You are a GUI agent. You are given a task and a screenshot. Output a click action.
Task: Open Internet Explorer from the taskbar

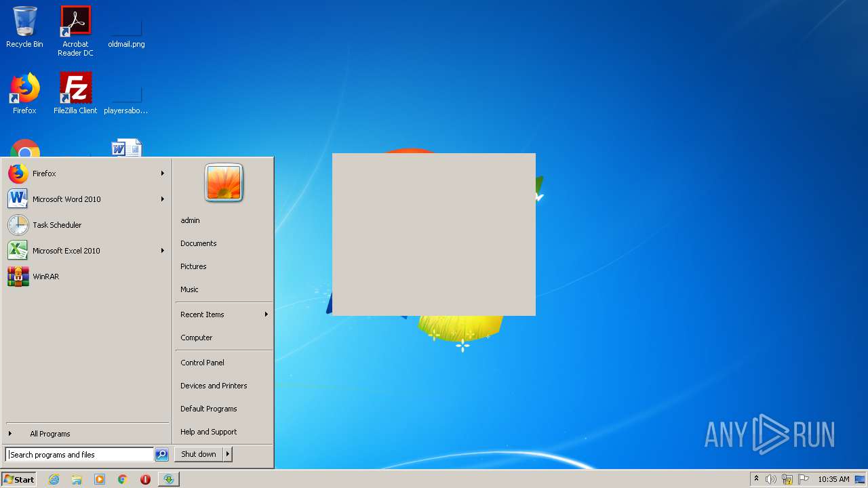pos(54,479)
